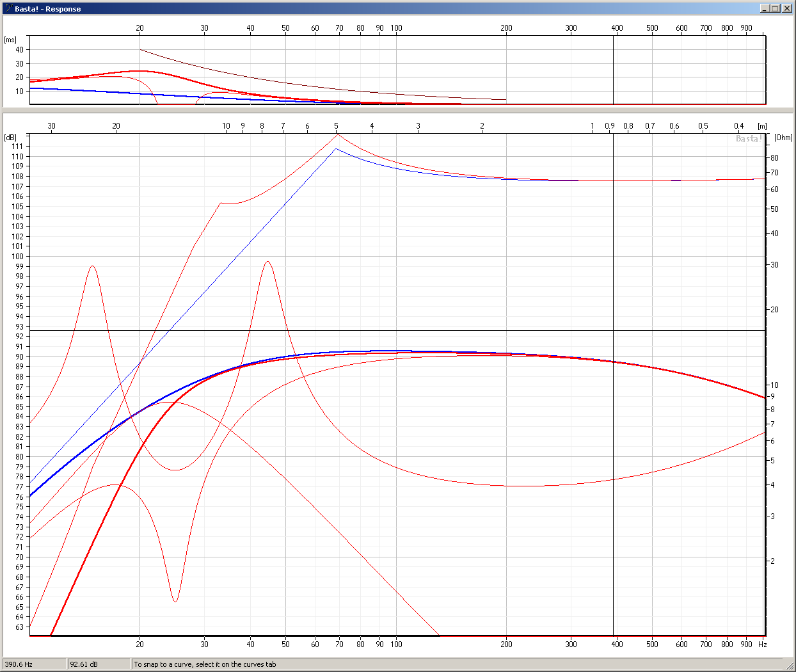Click the 2 Ohm tick label

[x=772, y=561]
